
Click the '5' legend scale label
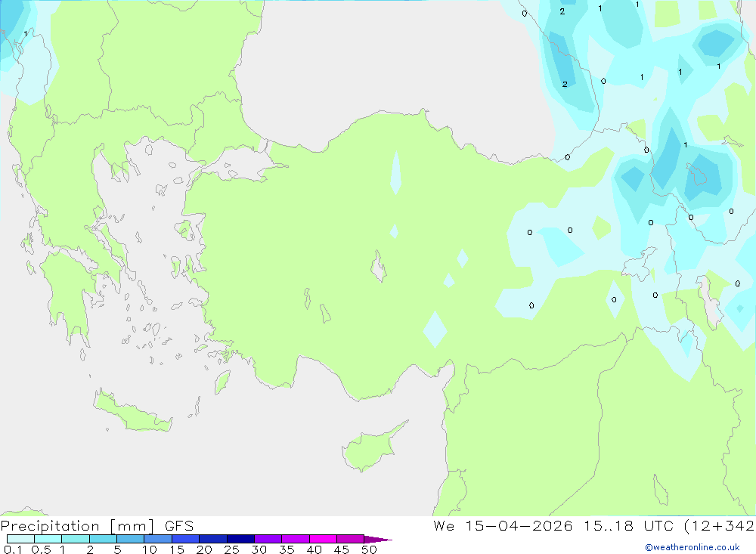pos(117,549)
